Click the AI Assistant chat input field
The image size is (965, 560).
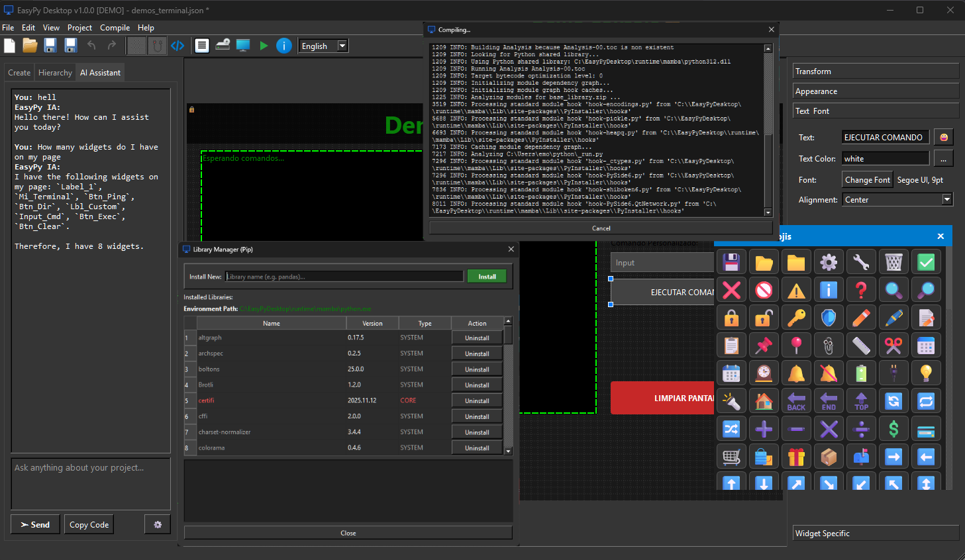tap(90, 484)
